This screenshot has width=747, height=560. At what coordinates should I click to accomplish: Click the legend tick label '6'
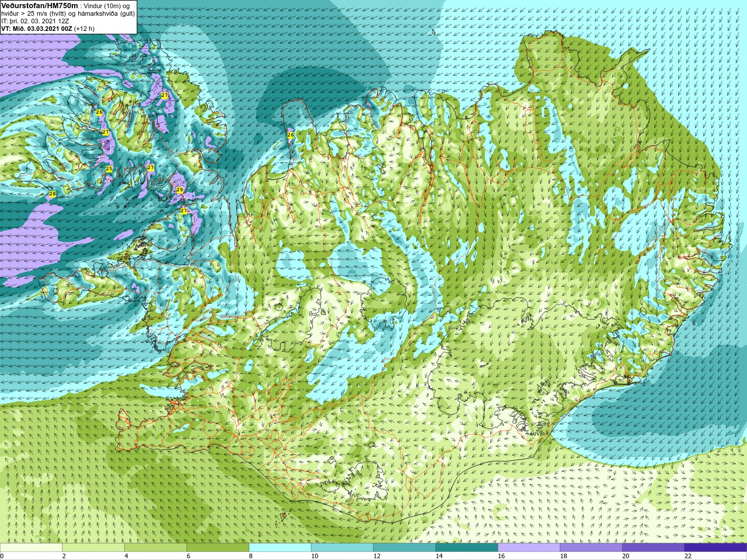pyautogui.click(x=189, y=556)
